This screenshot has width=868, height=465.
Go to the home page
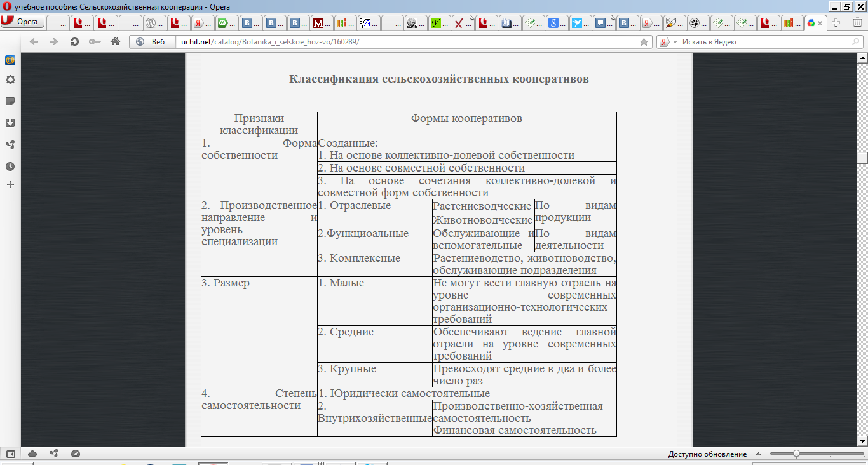115,42
